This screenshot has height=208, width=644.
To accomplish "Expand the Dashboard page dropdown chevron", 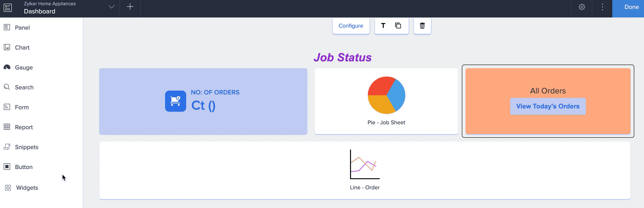I will click(111, 7).
